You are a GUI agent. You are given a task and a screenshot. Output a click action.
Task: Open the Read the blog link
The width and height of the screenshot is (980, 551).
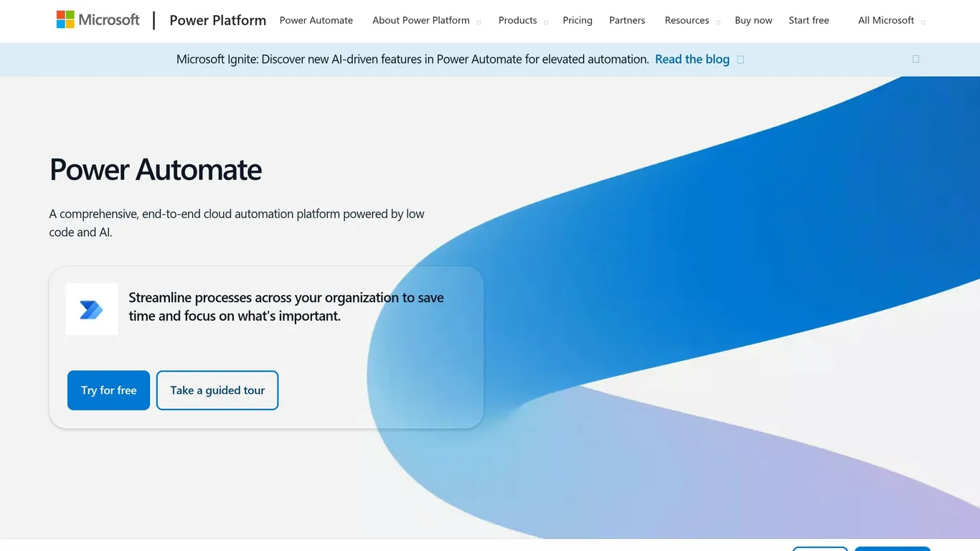tap(692, 60)
